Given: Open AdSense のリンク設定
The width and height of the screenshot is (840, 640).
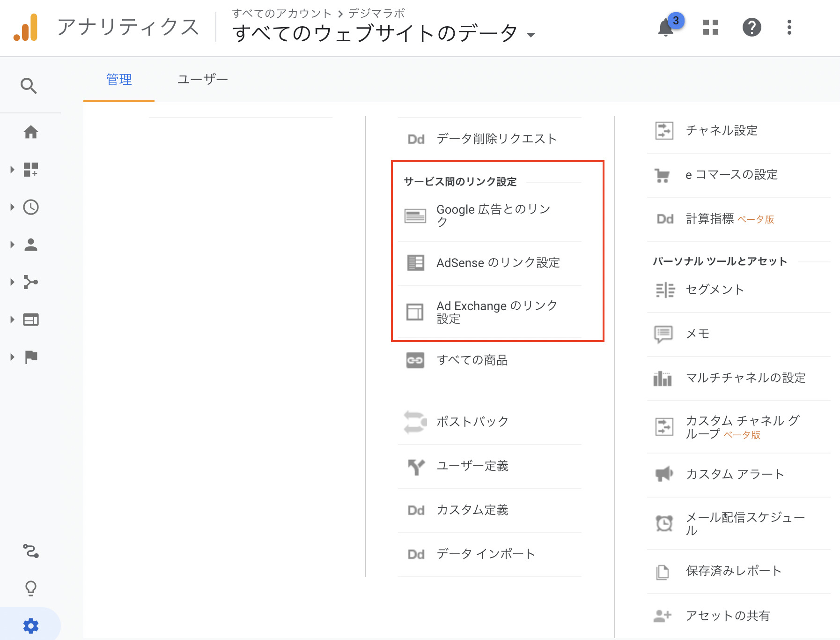Looking at the screenshot, I should (498, 263).
